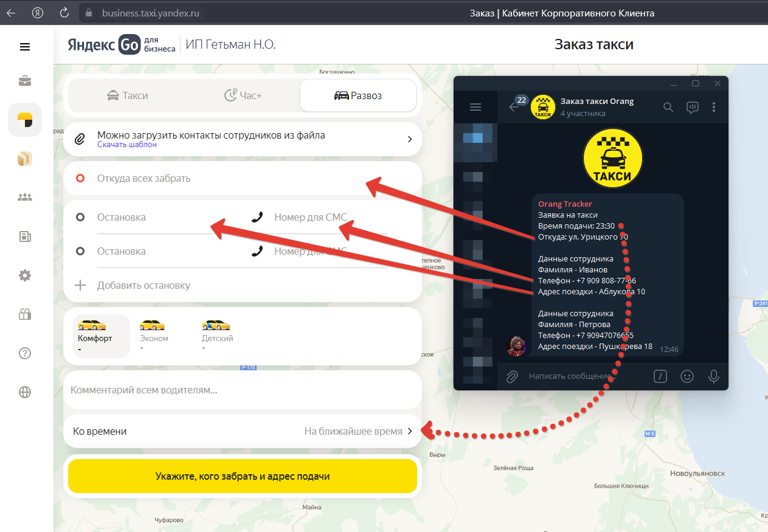Screen dimensions: 768x532
Task: Click the search icon in Telegram chat
Action: pos(668,107)
